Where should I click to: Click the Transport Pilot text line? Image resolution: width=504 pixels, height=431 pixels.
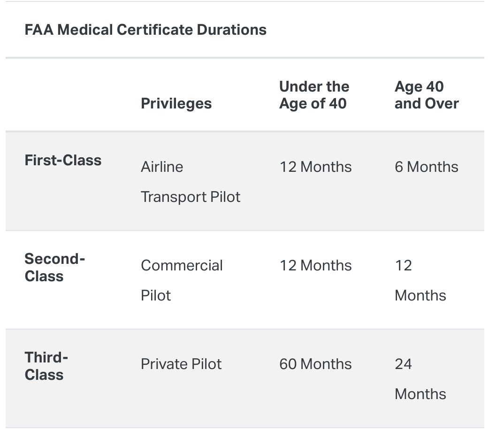click(191, 197)
